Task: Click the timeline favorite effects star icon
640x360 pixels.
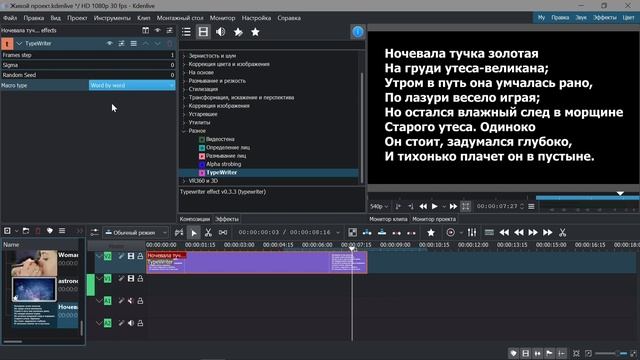Action: tap(431, 233)
